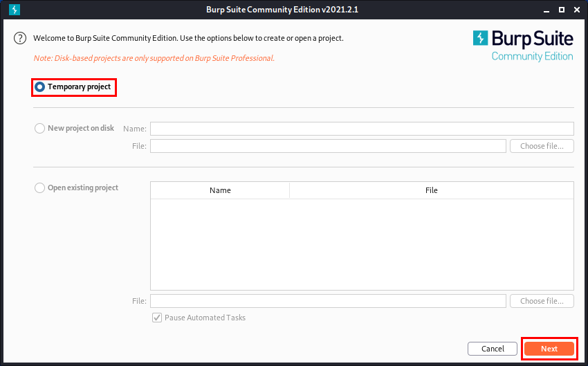Maximize the Burp Suite window
The width and height of the screenshot is (588, 366).
pos(562,10)
